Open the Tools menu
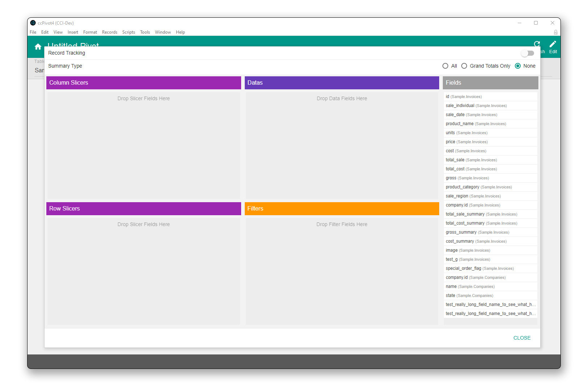This screenshot has width=588, height=387. click(145, 32)
